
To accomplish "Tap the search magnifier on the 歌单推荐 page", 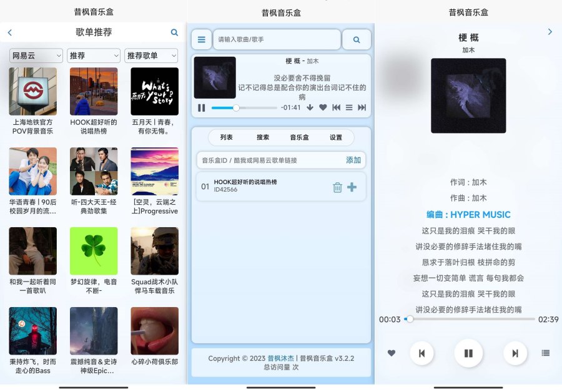I will click(x=174, y=32).
